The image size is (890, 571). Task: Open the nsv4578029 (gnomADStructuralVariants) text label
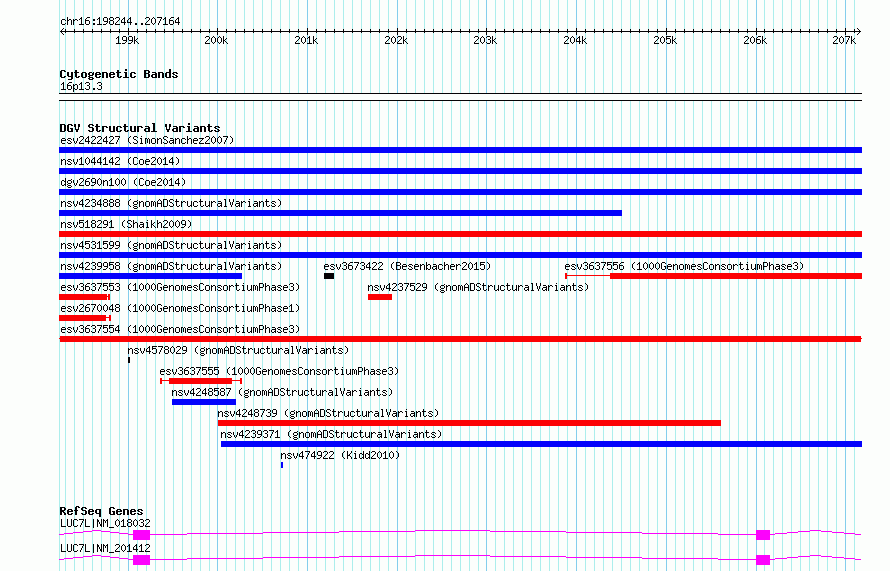click(238, 350)
